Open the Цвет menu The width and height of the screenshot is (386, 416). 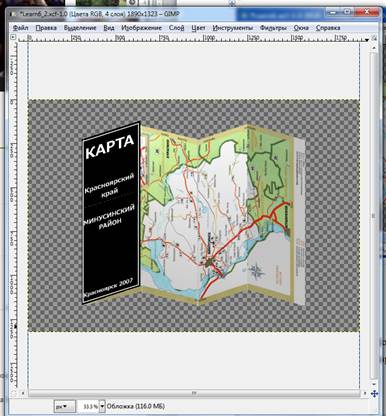point(198,28)
